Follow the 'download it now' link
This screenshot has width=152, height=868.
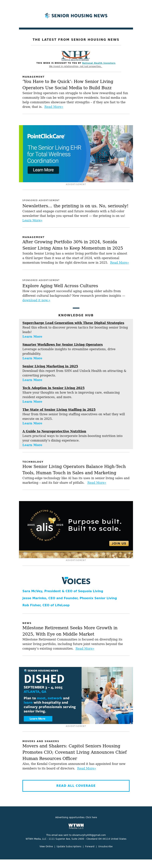(36, 300)
